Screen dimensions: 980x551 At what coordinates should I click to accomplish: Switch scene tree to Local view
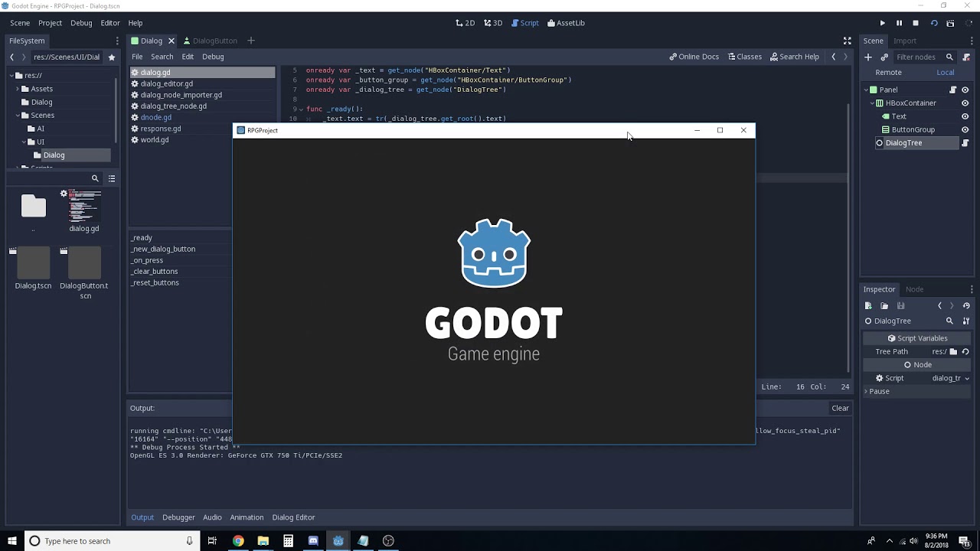pyautogui.click(x=946, y=72)
